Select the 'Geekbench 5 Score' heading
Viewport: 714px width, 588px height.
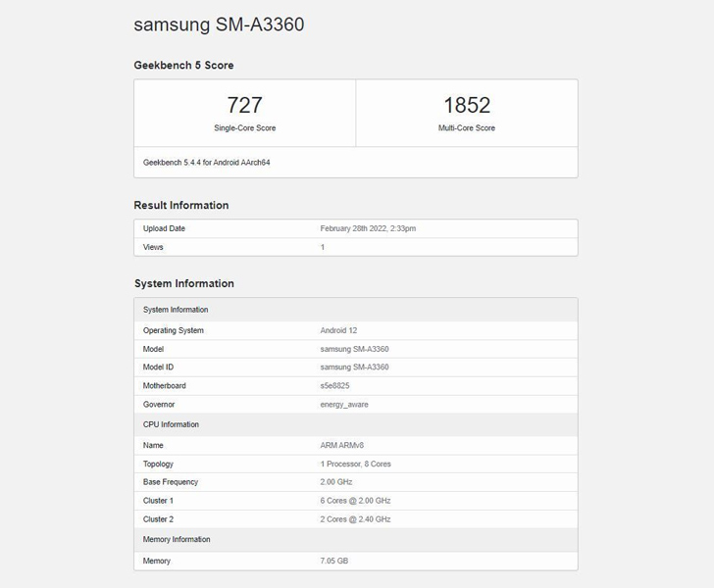[183, 65]
